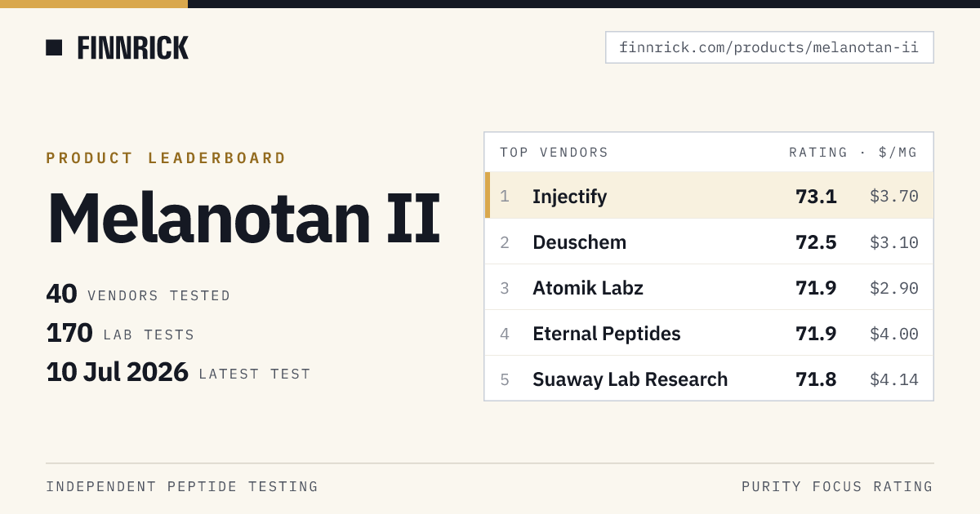Open the Eternal Peptides vendor row

[x=709, y=333]
